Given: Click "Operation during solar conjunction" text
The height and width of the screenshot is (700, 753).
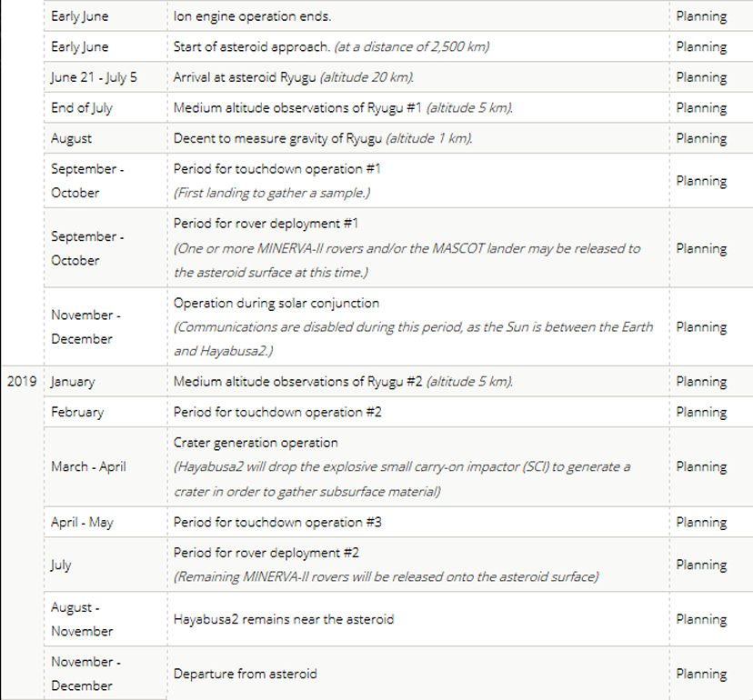Looking at the screenshot, I should pyautogui.click(x=276, y=303).
